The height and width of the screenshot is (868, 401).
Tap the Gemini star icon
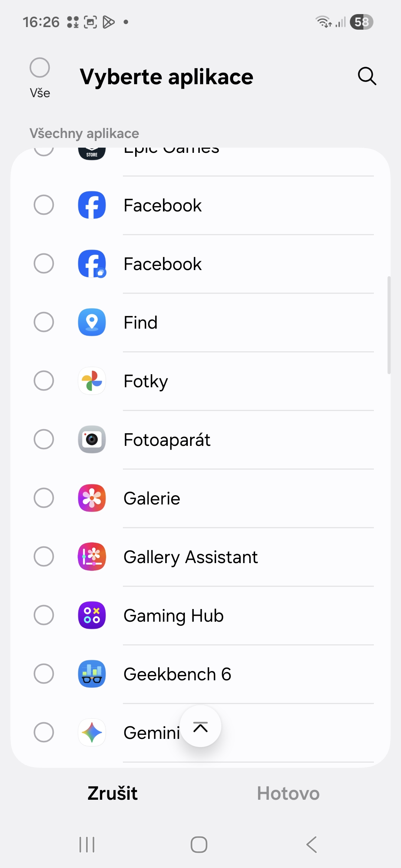tap(92, 733)
